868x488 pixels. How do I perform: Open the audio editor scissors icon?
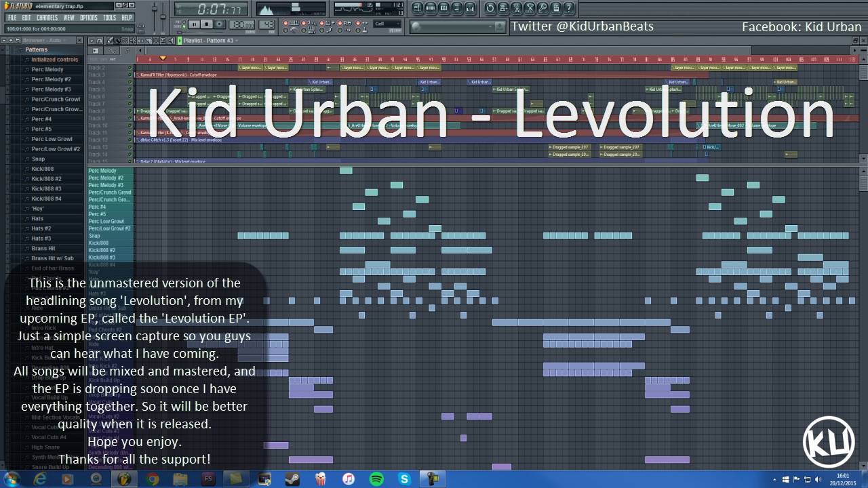point(530,8)
